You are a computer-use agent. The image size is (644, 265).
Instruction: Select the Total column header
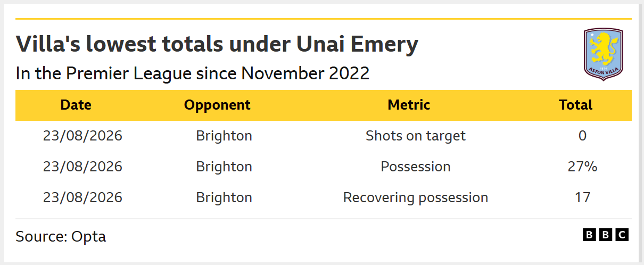(x=576, y=105)
